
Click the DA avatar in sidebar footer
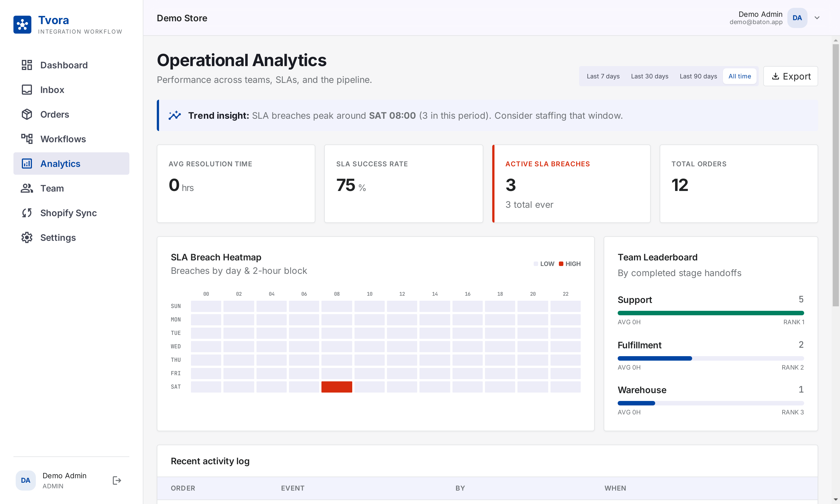pos(26,480)
